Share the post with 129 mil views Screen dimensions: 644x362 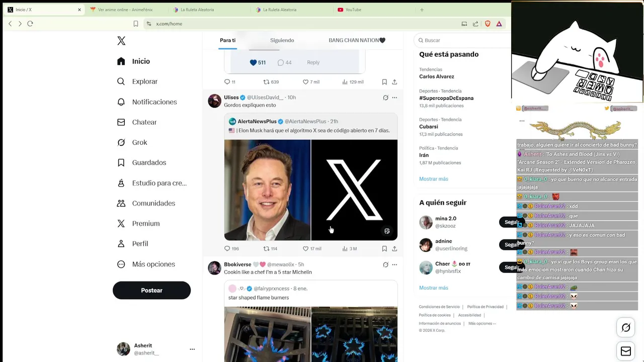tap(394, 82)
